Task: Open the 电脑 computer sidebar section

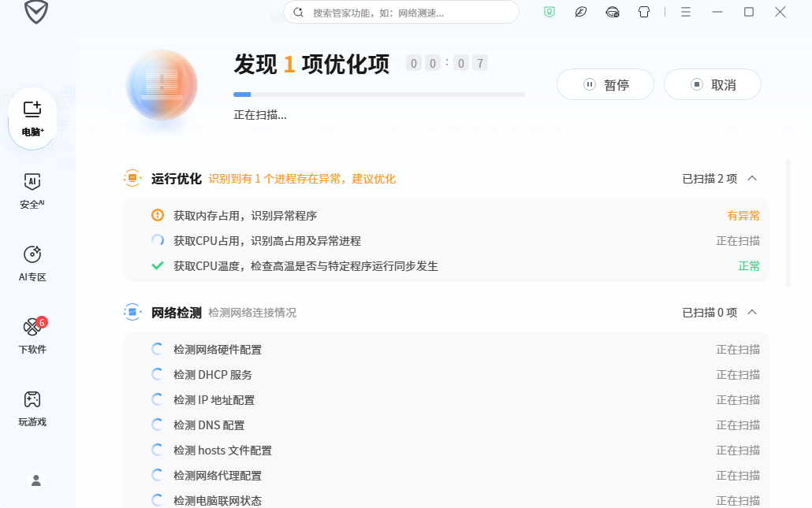Action: tap(32, 118)
